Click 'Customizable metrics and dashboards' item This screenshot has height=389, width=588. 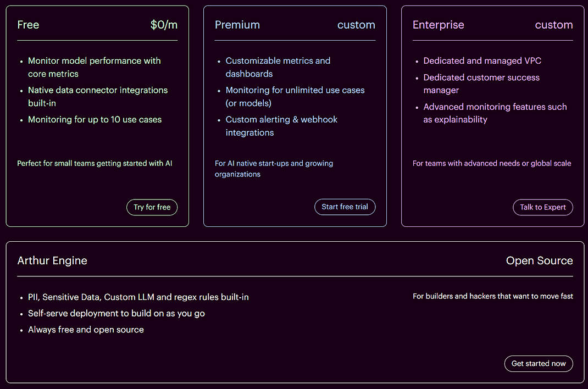tap(278, 67)
